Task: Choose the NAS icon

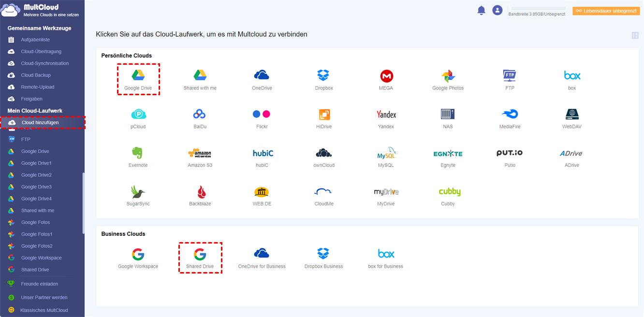Action: tap(448, 114)
